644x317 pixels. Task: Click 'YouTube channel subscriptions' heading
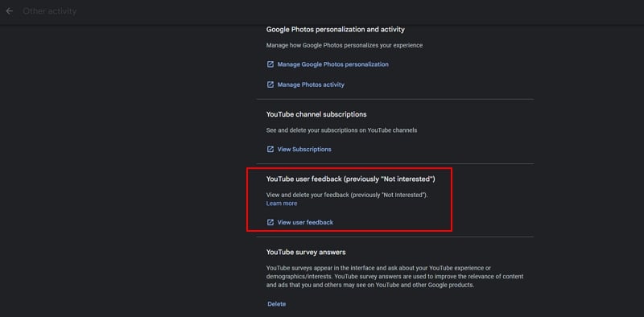coord(316,114)
